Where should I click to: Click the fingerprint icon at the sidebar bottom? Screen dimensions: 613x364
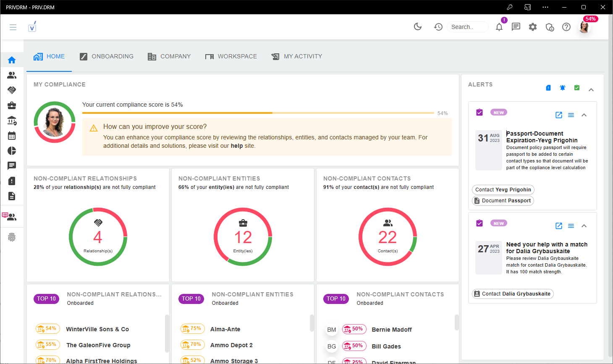[12, 237]
